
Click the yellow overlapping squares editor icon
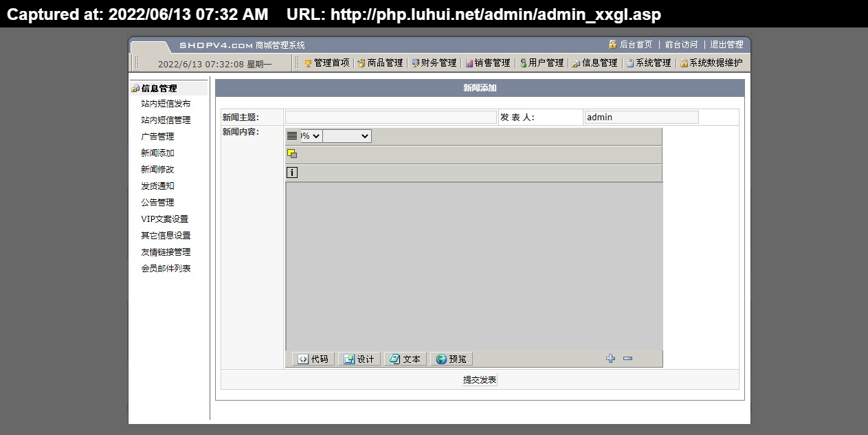[x=292, y=154]
